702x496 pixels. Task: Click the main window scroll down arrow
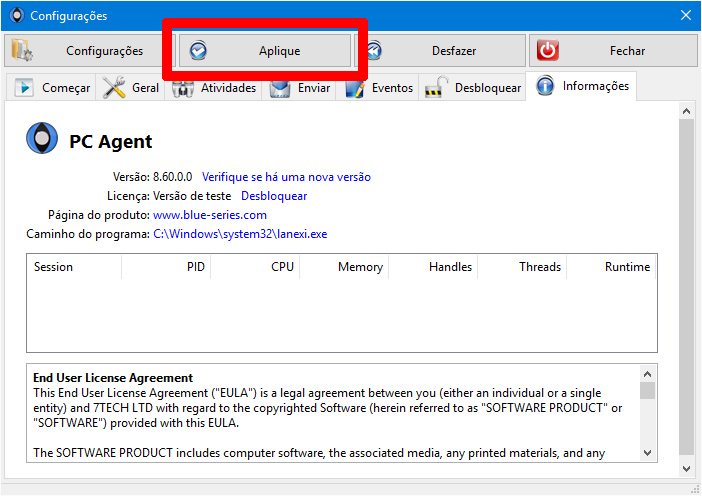(x=686, y=469)
